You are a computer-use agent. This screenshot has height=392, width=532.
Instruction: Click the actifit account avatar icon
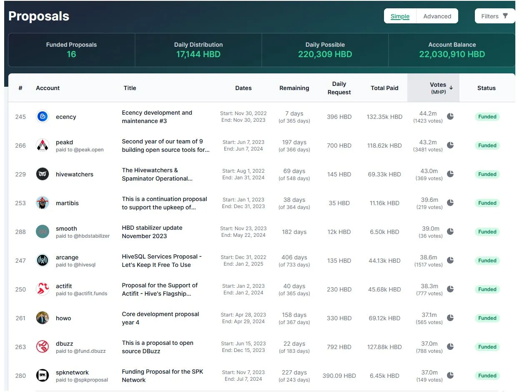pyautogui.click(x=43, y=289)
